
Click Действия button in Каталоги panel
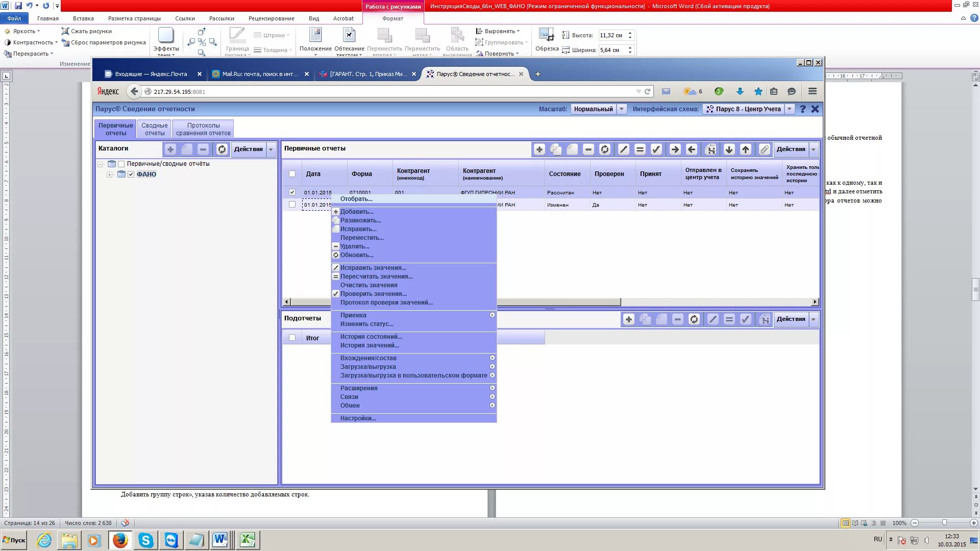[x=248, y=149]
